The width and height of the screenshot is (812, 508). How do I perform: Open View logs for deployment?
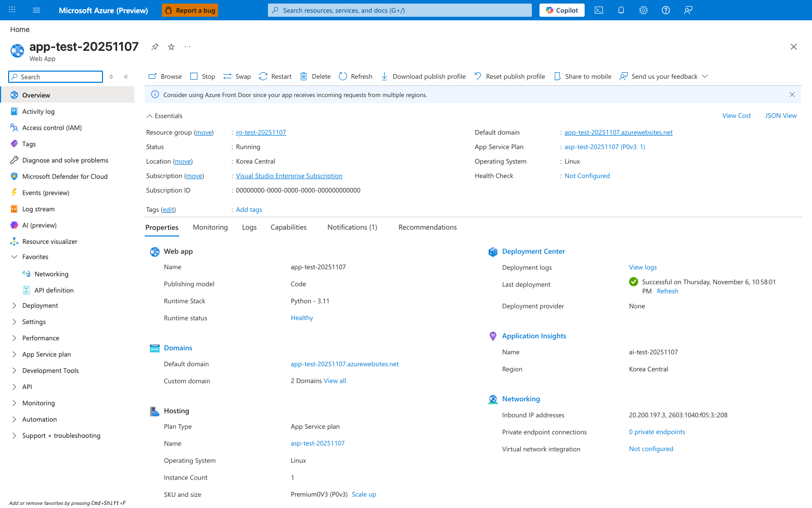pyautogui.click(x=643, y=267)
